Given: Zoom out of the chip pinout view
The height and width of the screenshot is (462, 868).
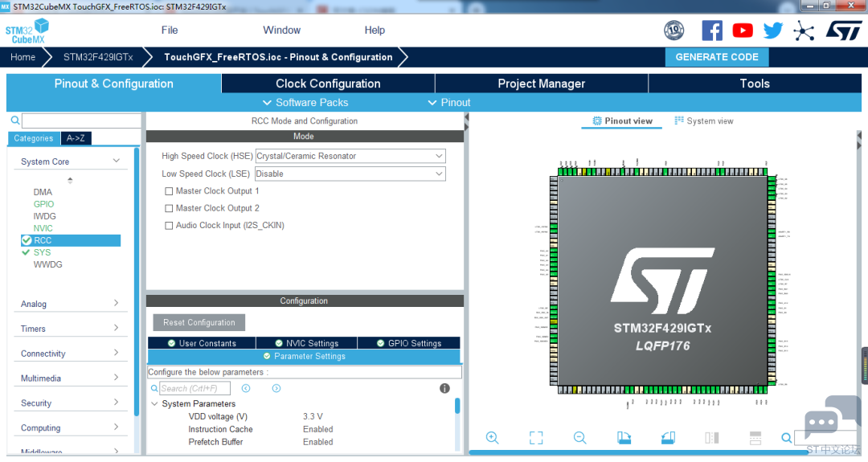Looking at the screenshot, I should point(579,438).
